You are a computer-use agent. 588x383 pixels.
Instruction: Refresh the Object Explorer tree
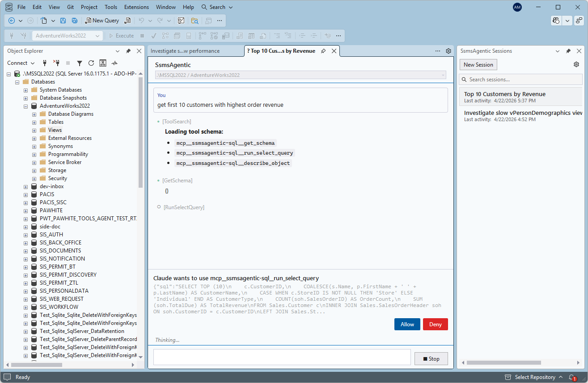tap(92, 63)
